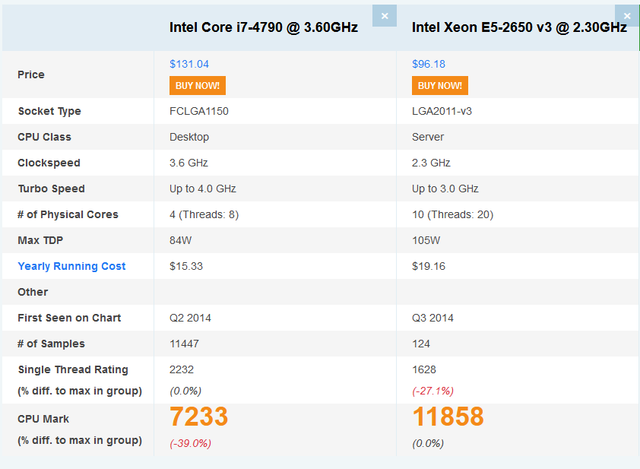This screenshot has height=469, width=640.
Task: Remove the Intel Xeon E5-2650 v3 column
Action: tap(627, 16)
